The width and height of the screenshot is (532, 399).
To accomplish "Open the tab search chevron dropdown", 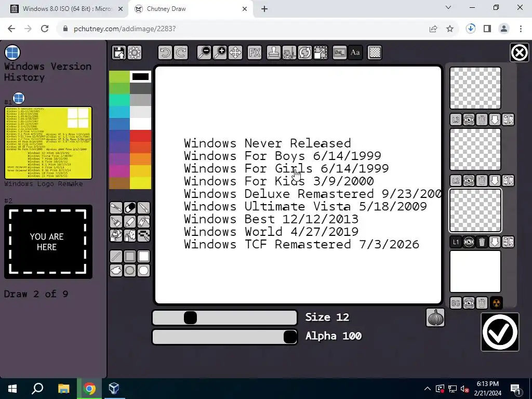I will tap(448, 7).
